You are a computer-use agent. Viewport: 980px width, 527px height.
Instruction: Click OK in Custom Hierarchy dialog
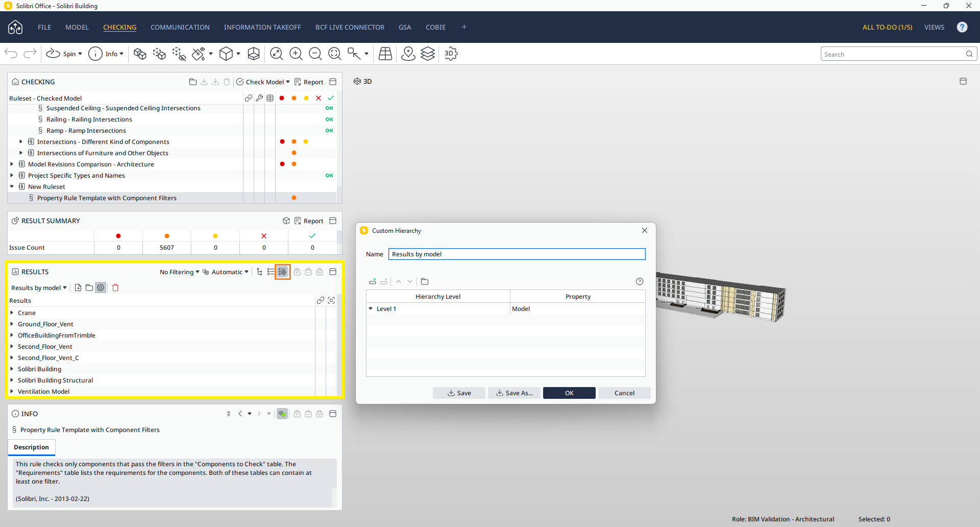[569, 393]
